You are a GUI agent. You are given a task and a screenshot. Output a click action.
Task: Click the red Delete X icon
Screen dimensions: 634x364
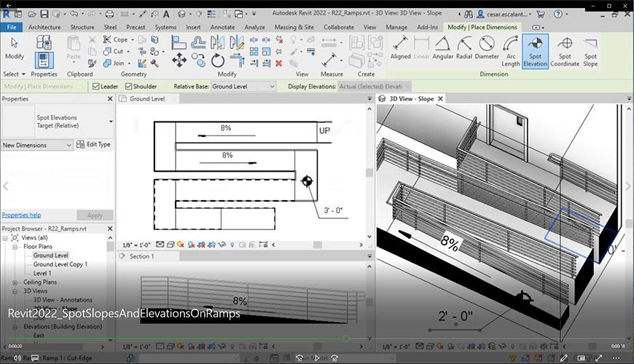click(278, 63)
